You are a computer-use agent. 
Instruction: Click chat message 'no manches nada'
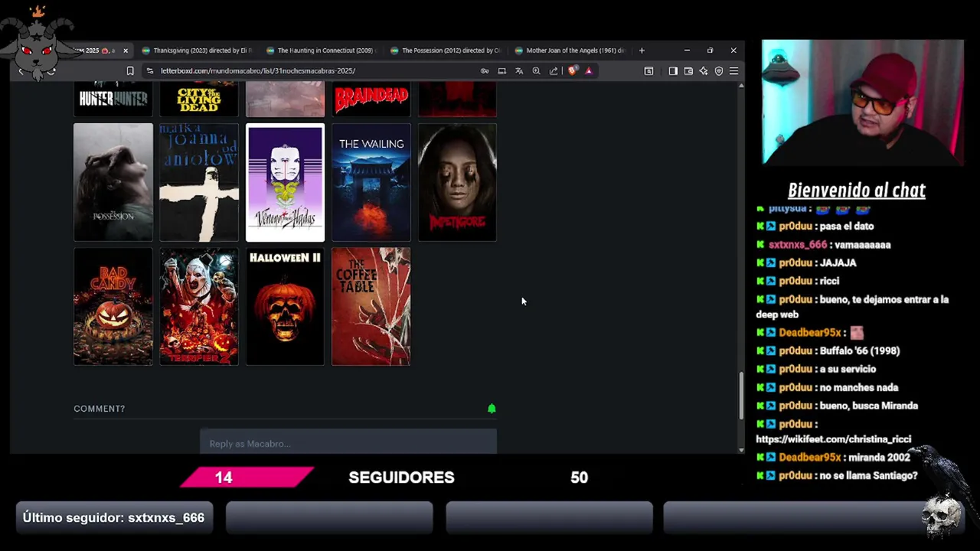point(859,387)
